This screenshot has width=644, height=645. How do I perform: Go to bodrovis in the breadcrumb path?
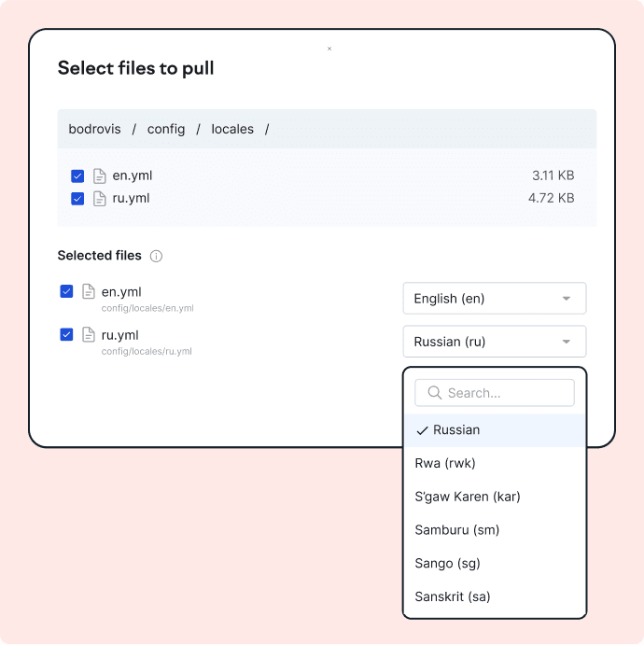pos(94,129)
